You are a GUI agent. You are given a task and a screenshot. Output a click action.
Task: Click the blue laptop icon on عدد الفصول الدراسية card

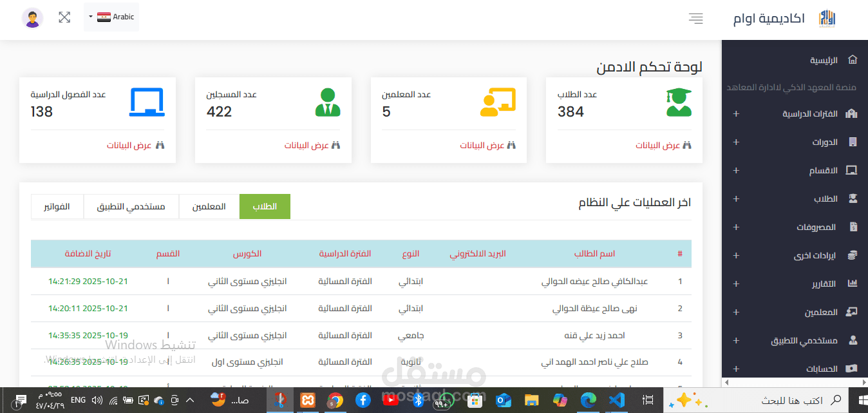(147, 102)
